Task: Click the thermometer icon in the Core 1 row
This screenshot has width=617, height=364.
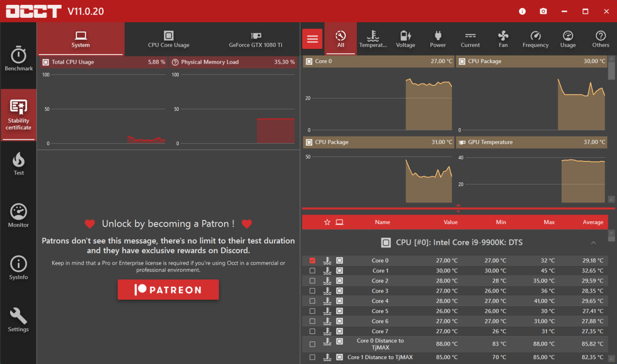Action: click(x=327, y=270)
